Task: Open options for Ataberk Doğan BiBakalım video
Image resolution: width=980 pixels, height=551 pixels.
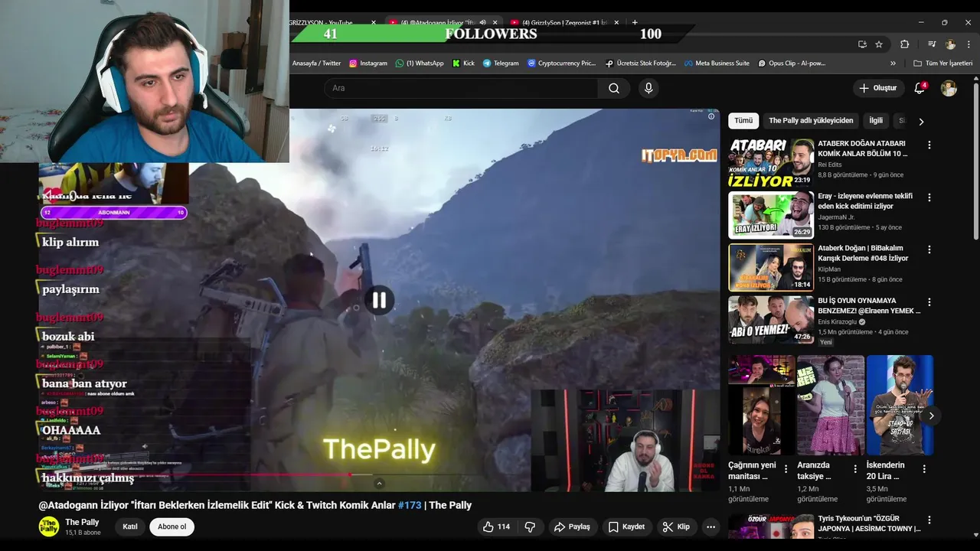Action: pos(929,249)
